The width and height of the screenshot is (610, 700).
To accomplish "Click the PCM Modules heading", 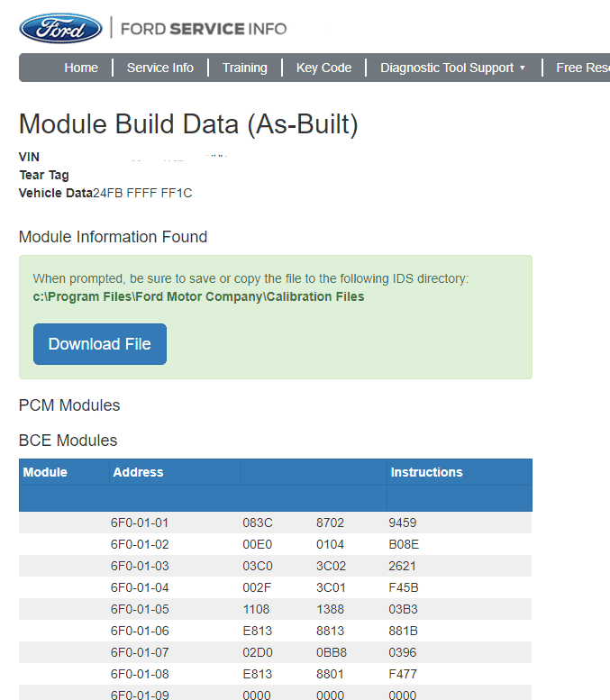I will coord(69,405).
